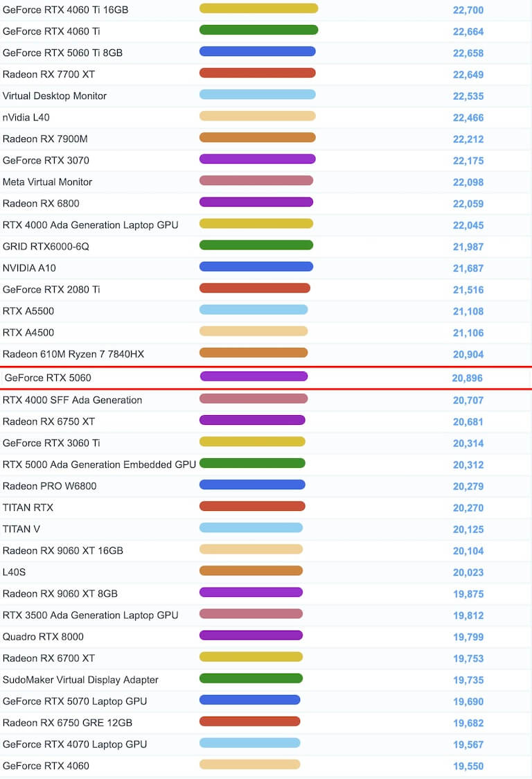Select Radeon RX 7700 XT in the list
This screenshot has width=532, height=779.
(48, 74)
